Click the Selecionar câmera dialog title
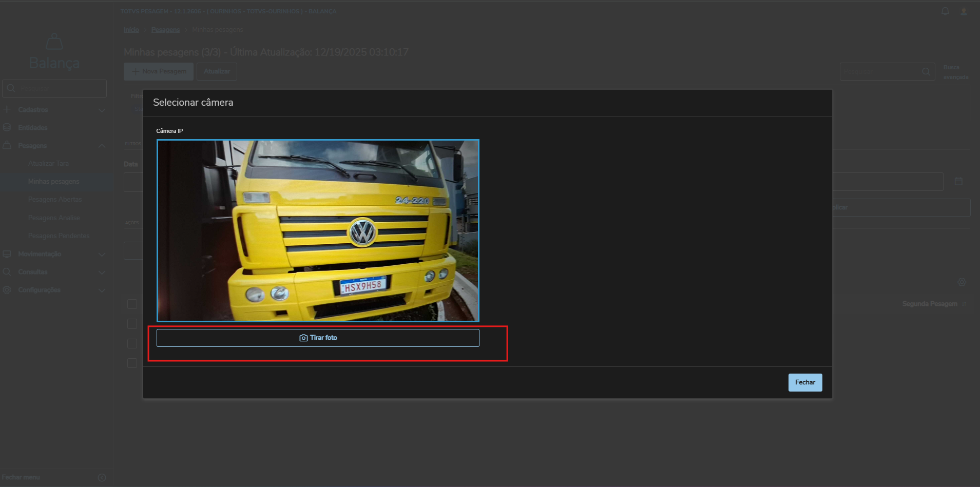The width and height of the screenshot is (980, 487). tap(193, 103)
